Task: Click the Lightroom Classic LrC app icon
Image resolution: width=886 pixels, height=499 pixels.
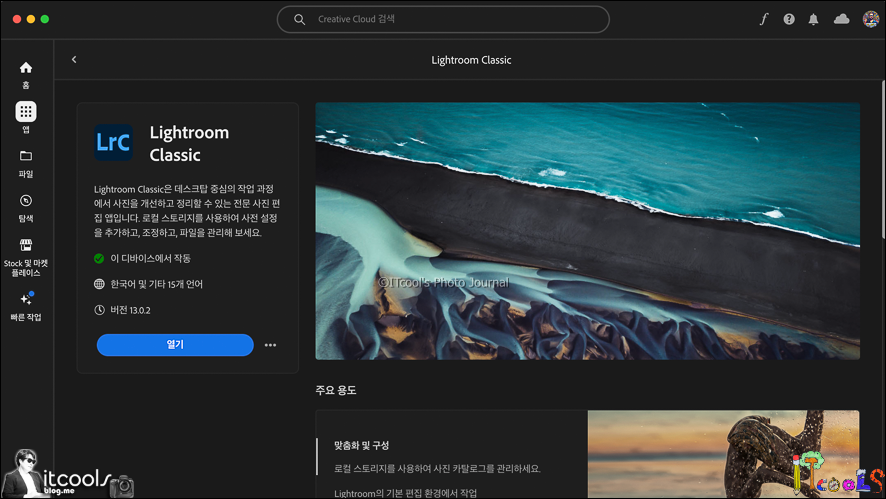Action: click(x=113, y=143)
